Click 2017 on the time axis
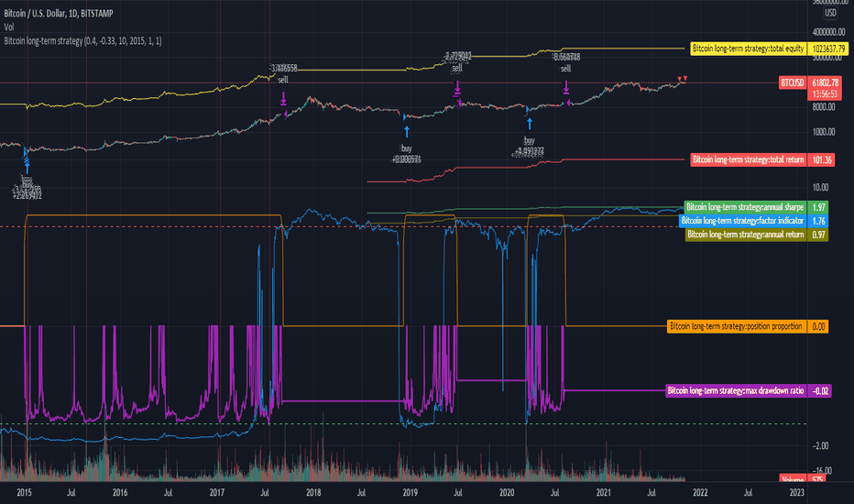 click(x=217, y=493)
